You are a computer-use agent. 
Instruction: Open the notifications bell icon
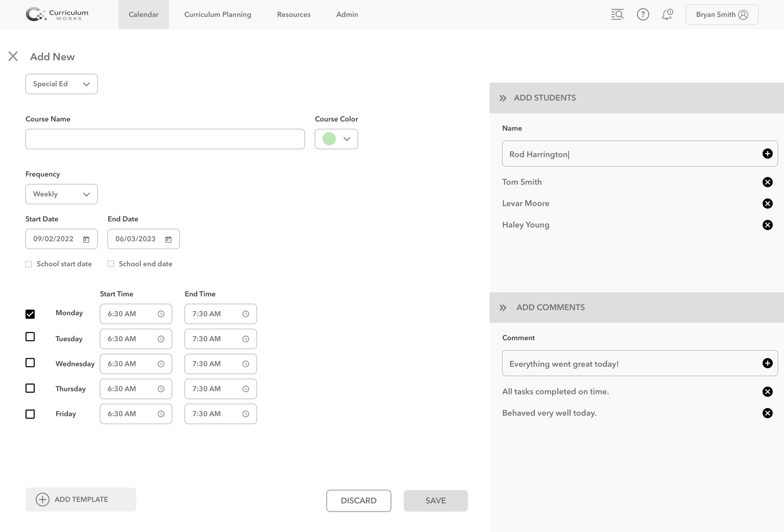click(667, 14)
